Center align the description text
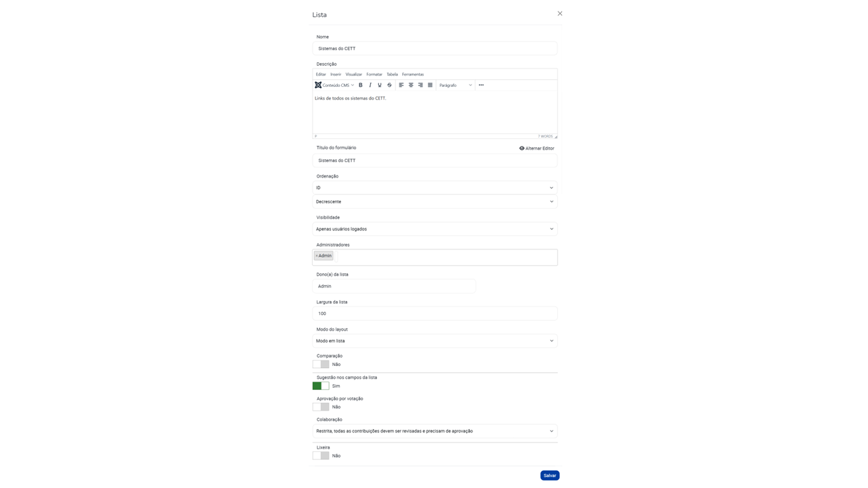The height and width of the screenshot is (488, 868). 411,85
